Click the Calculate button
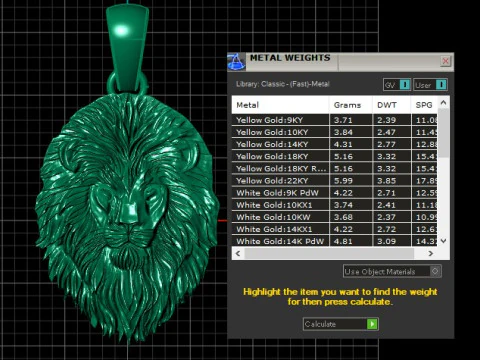 341,324
